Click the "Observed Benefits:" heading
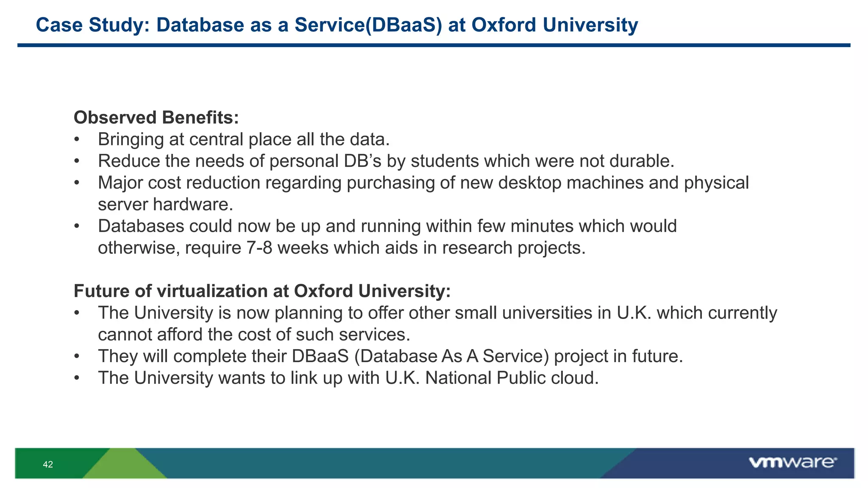 tap(156, 117)
